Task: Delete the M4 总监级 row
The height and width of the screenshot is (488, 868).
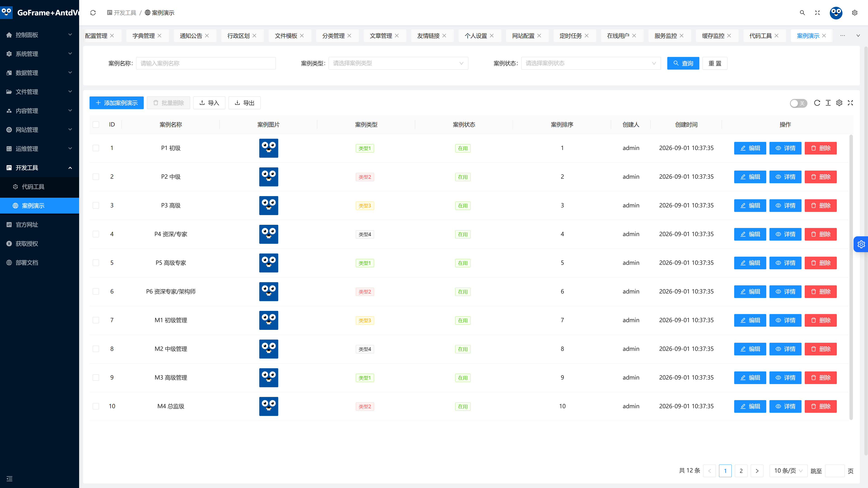Action: [821, 406]
